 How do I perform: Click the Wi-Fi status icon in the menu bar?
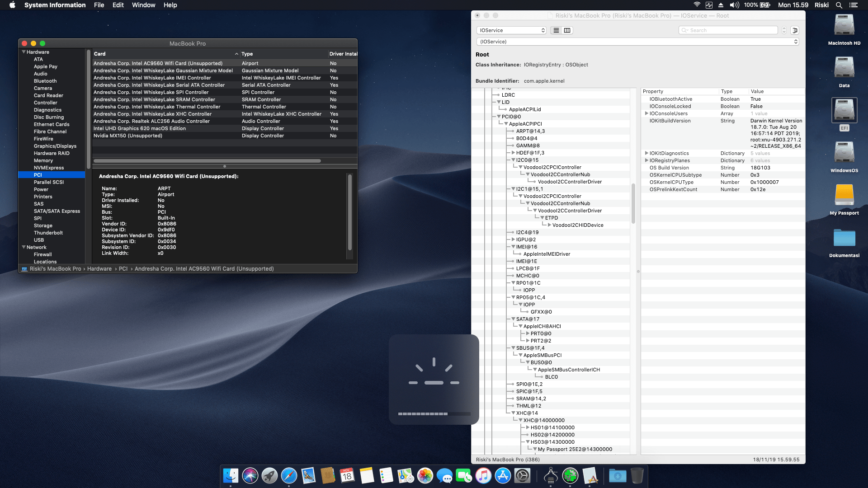696,5
